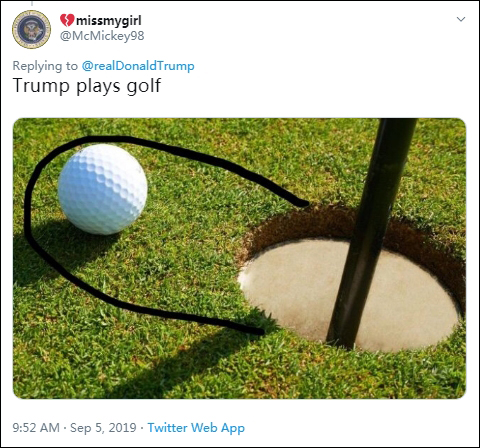
Task: Click the 9:52 AM tweet timestamp
Action: tap(36, 427)
